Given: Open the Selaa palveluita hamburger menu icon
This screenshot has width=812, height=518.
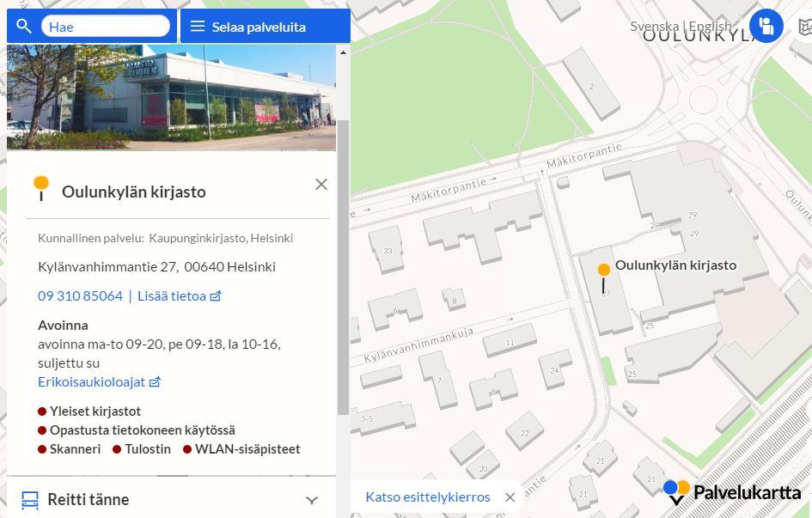Looking at the screenshot, I should 198,26.
